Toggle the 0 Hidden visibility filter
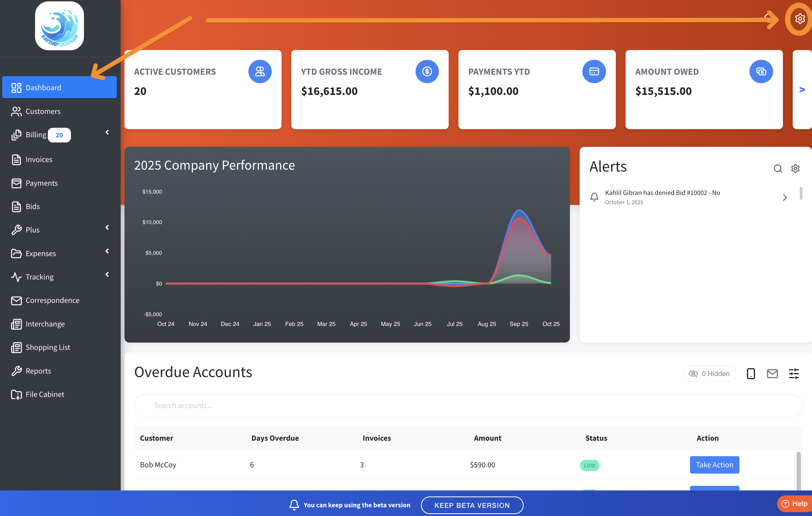Screen dimensions: 812x516 (x=710, y=373)
